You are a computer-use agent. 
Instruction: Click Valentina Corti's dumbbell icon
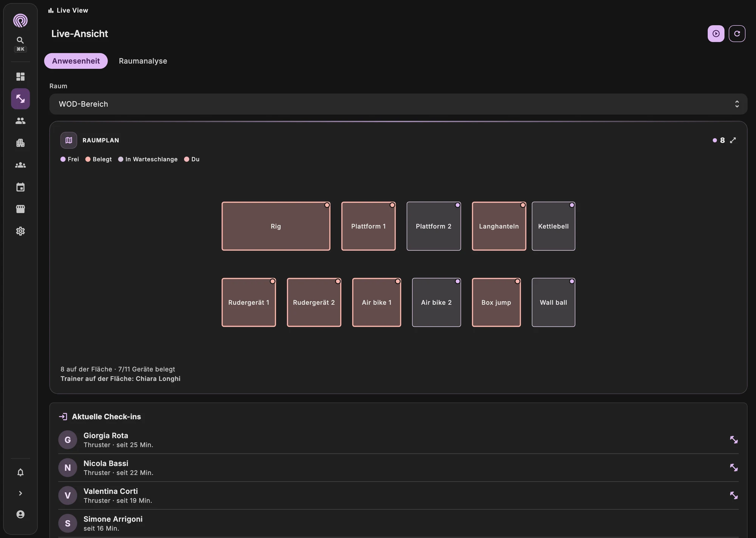(734, 495)
